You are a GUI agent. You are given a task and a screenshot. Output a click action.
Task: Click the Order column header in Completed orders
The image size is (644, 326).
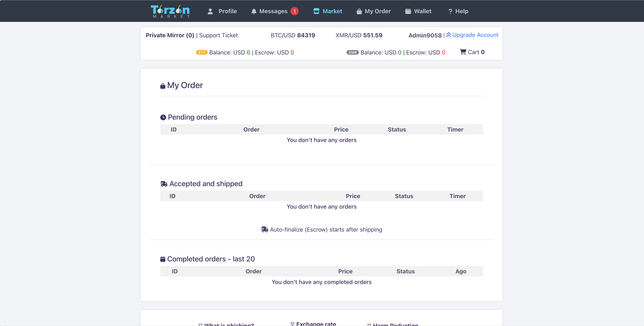tap(253, 272)
